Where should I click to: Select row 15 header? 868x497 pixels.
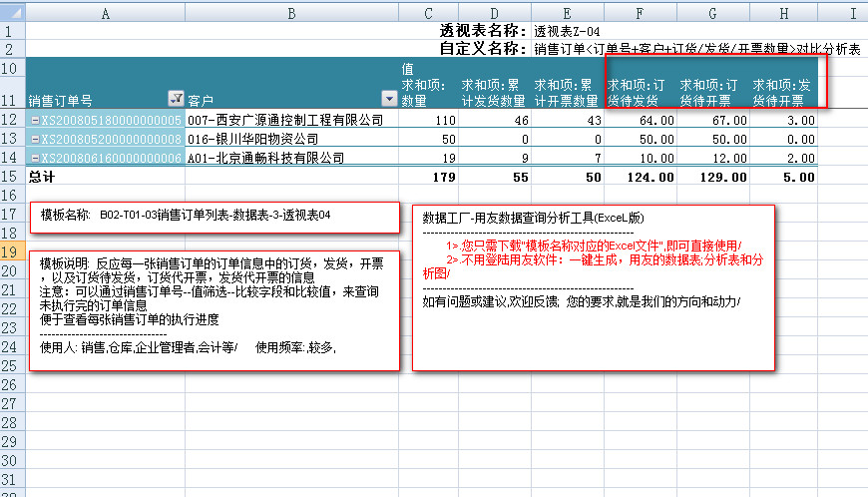coord(12,177)
